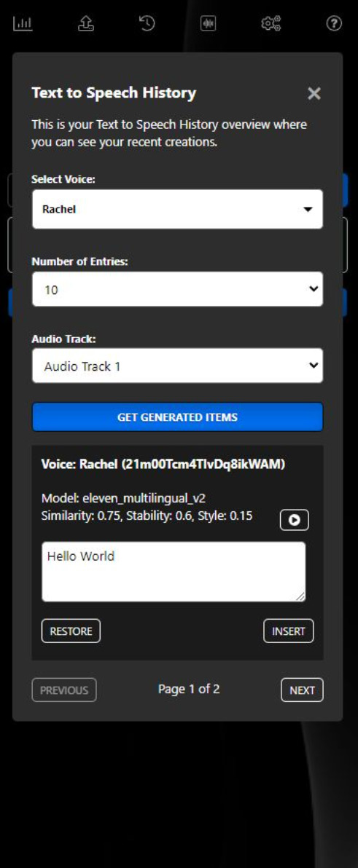This screenshot has width=358, height=868.
Task: Go to the Next page of history
Action: pos(302,690)
